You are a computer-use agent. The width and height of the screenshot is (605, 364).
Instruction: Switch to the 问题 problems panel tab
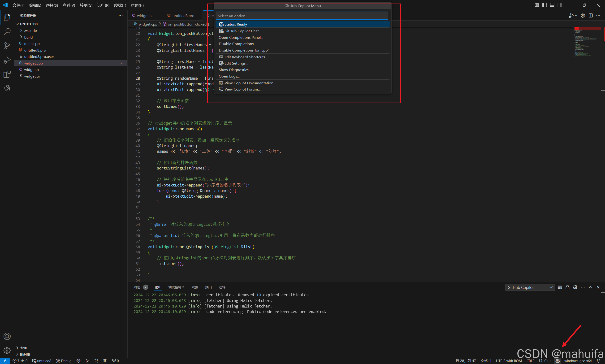click(x=141, y=287)
